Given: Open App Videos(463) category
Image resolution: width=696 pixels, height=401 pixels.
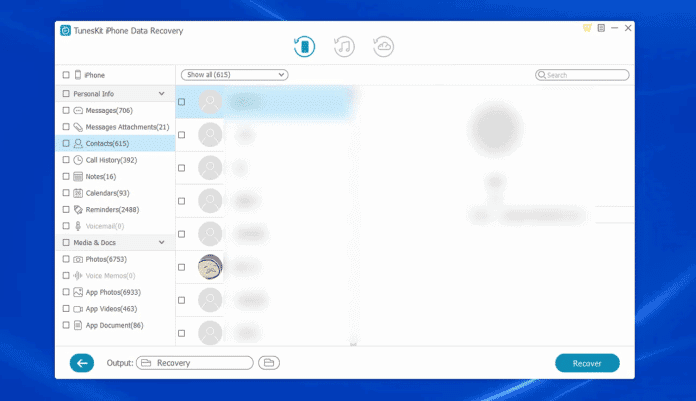Looking at the screenshot, I should [x=111, y=309].
